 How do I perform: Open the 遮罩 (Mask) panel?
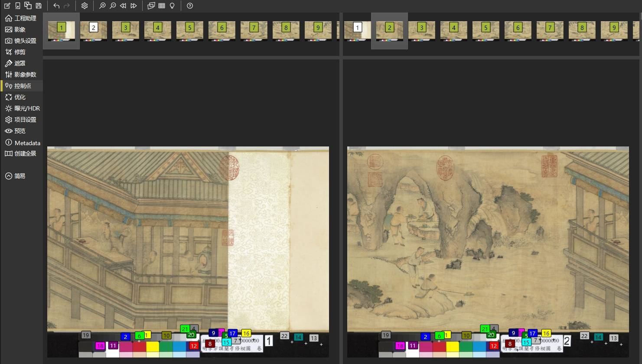[19, 63]
